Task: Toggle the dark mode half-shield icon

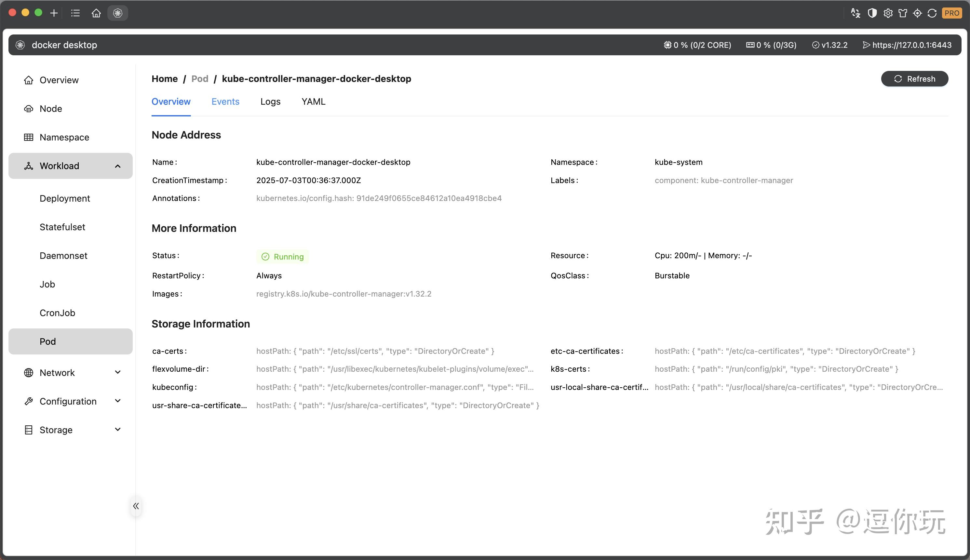Action: coord(872,13)
